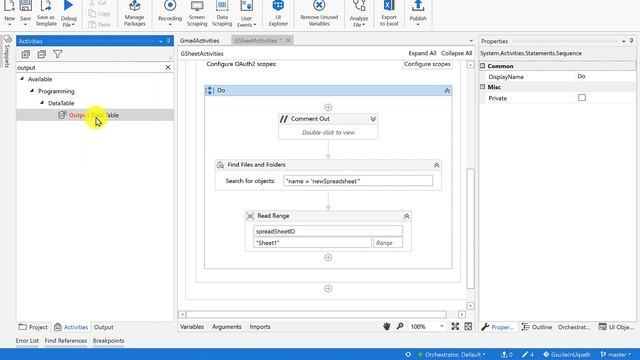Screen dimensions: 640x360
Task: Collapse the Common property group
Action: (x=483, y=66)
